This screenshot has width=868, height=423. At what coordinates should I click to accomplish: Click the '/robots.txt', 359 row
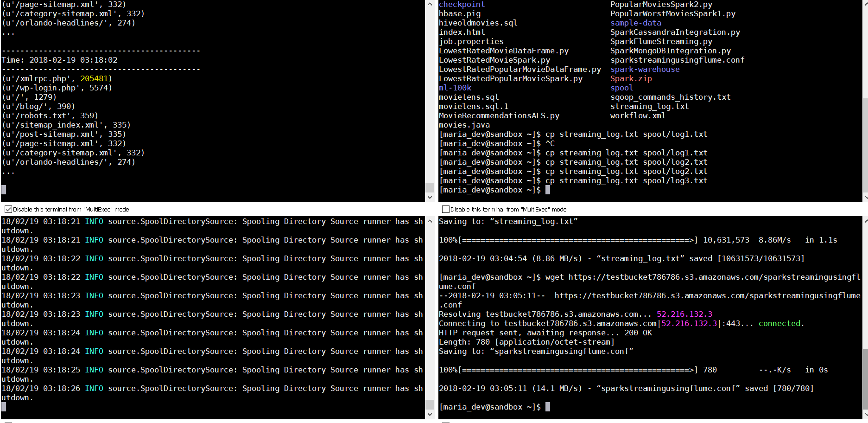pyautogui.click(x=50, y=115)
